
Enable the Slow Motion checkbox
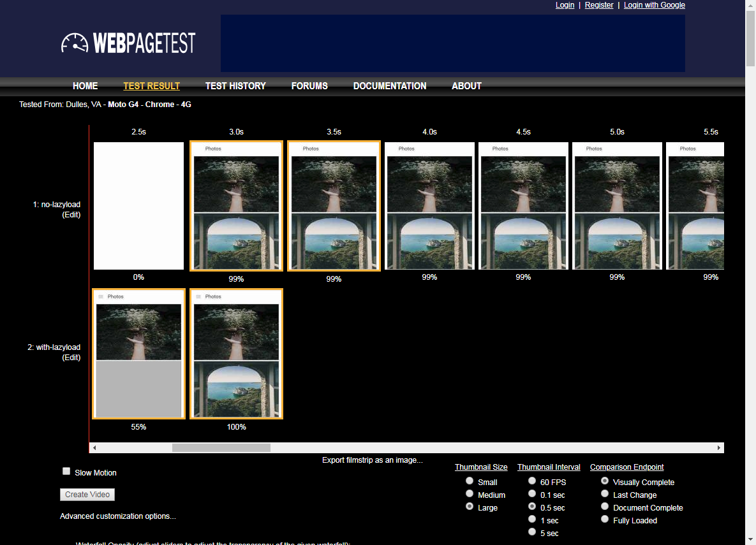point(66,472)
